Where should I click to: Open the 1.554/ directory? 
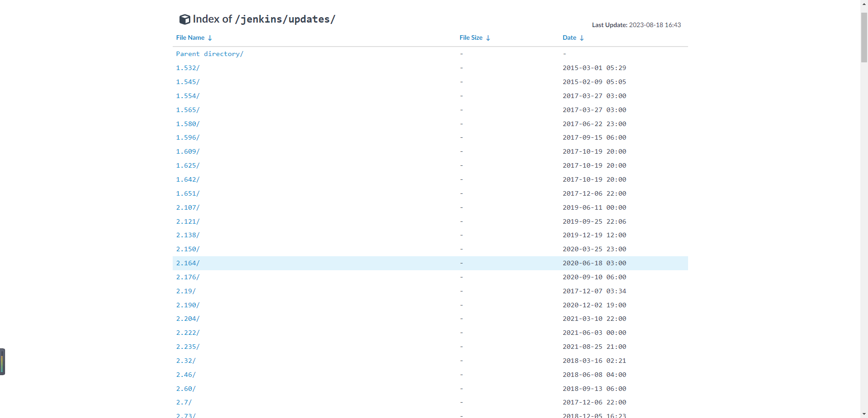point(188,96)
